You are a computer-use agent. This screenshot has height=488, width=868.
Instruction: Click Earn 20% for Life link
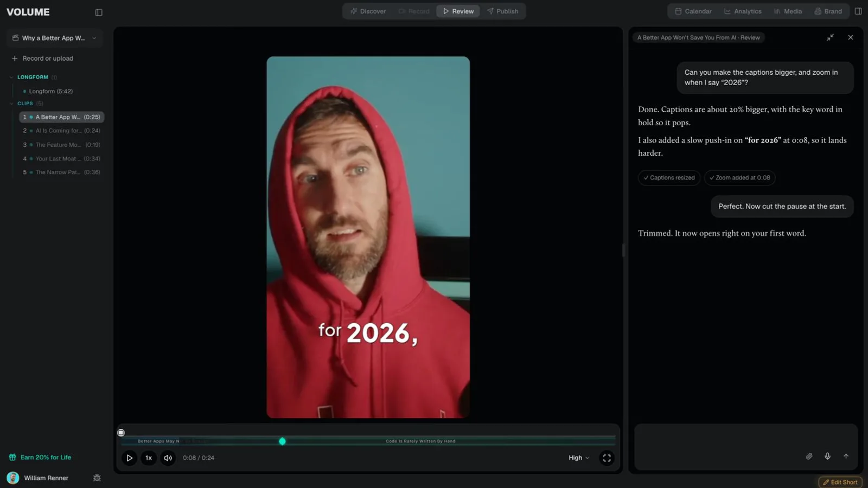(40, 457)
